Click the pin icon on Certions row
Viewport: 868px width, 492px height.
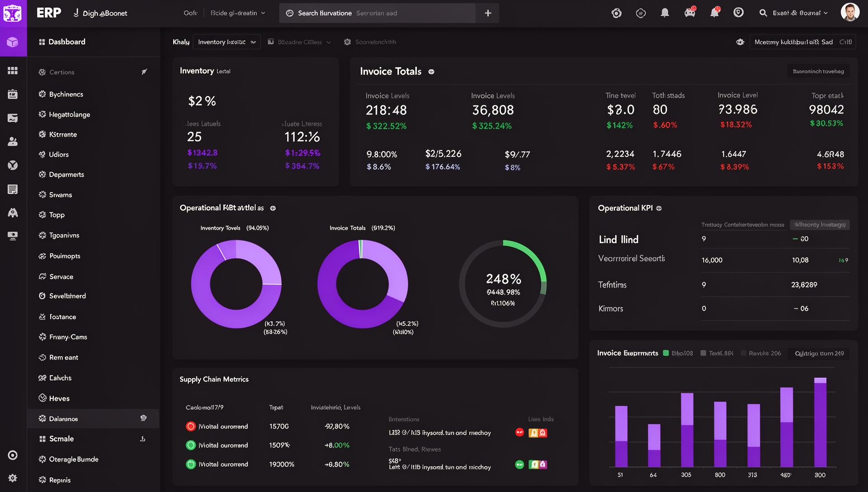click(144, 71)
